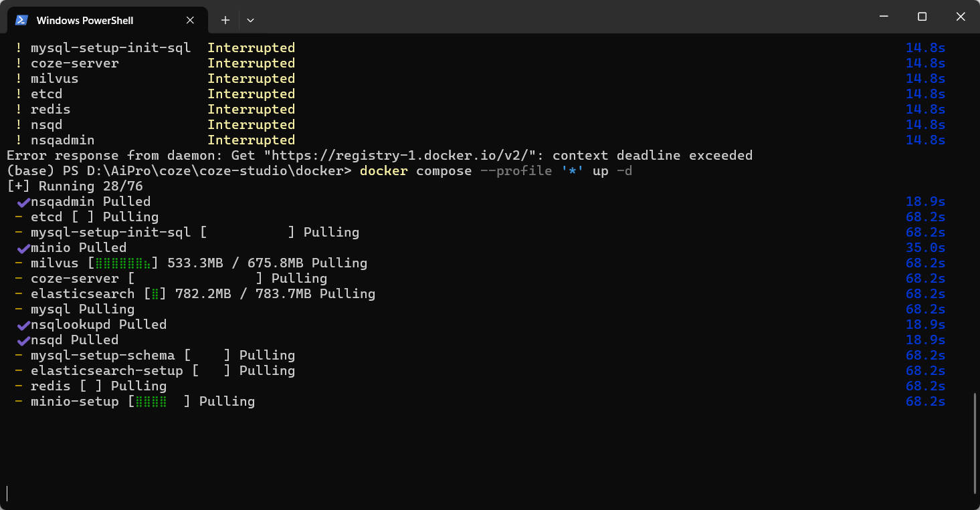Click the checkmark beside minio Pulled
This screenshot has width=980, height=510.
pyautogui.click(x=23, y=248)
